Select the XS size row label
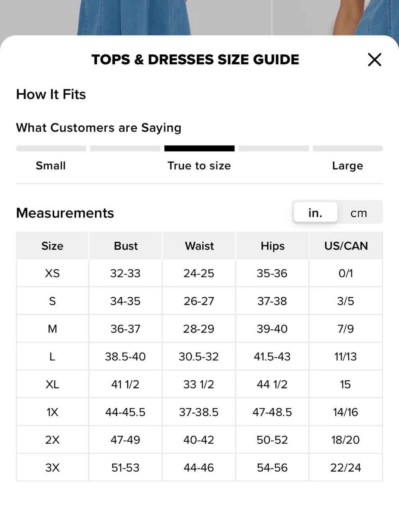 (52, 273)
